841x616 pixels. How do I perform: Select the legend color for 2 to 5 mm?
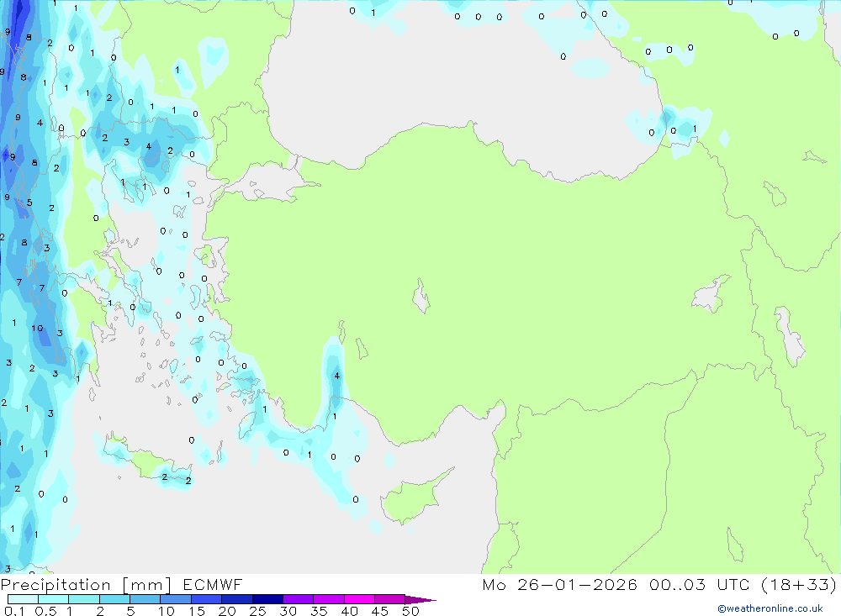point(114,599)
